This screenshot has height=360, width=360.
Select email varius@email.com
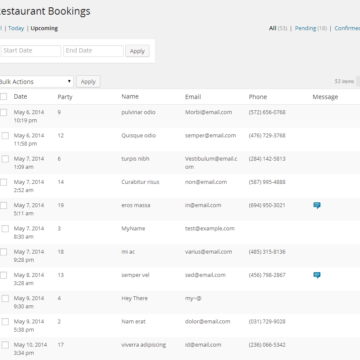click(208, 252)
